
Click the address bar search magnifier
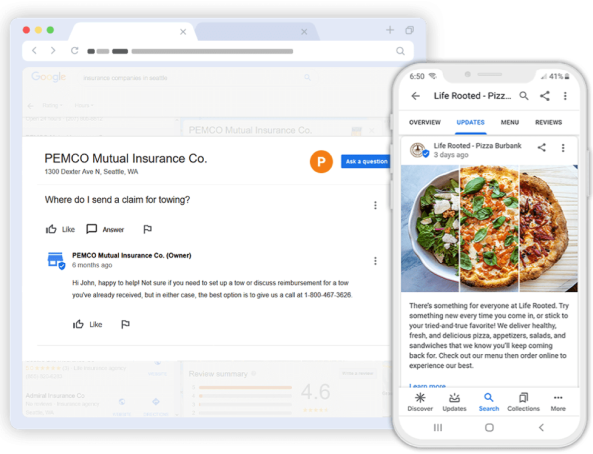400,51
